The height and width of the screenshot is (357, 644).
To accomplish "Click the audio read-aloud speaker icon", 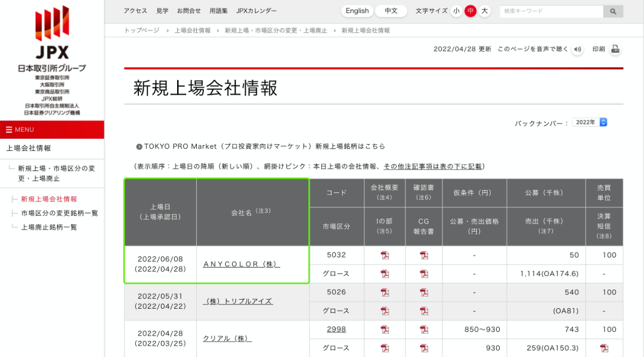I will coord(577,49).
